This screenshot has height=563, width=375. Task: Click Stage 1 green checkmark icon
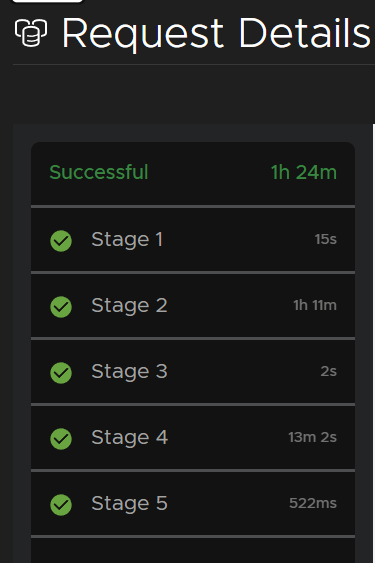61,241
